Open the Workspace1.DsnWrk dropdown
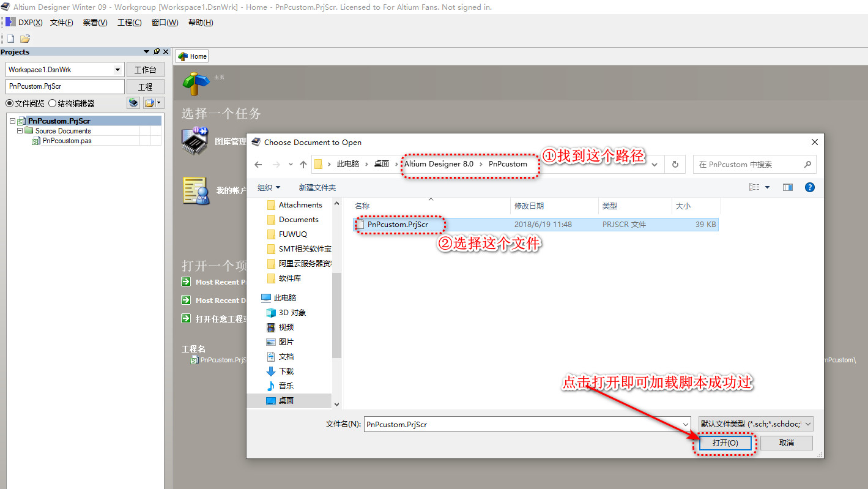The height and width of the screenshot is (489, 868). (118, 70)
